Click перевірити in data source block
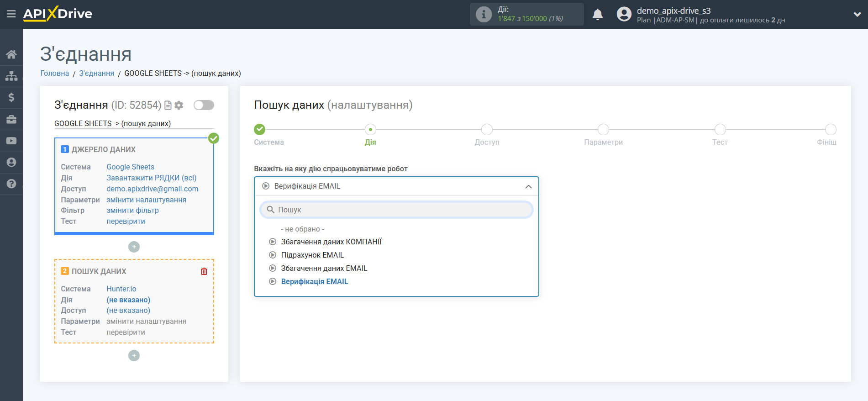 click(126, 222)
